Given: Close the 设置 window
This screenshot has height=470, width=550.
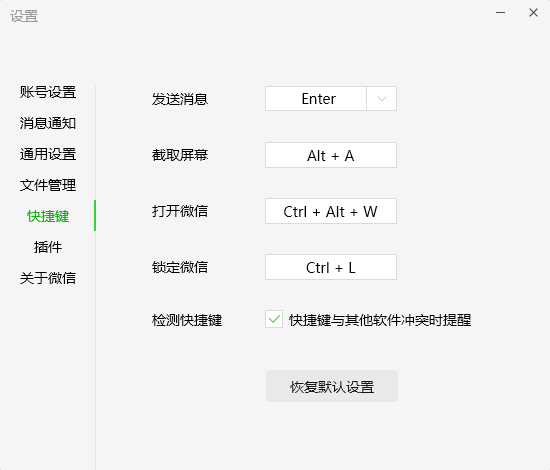Looking at the screenshot, I should click(x=534, y=13).
